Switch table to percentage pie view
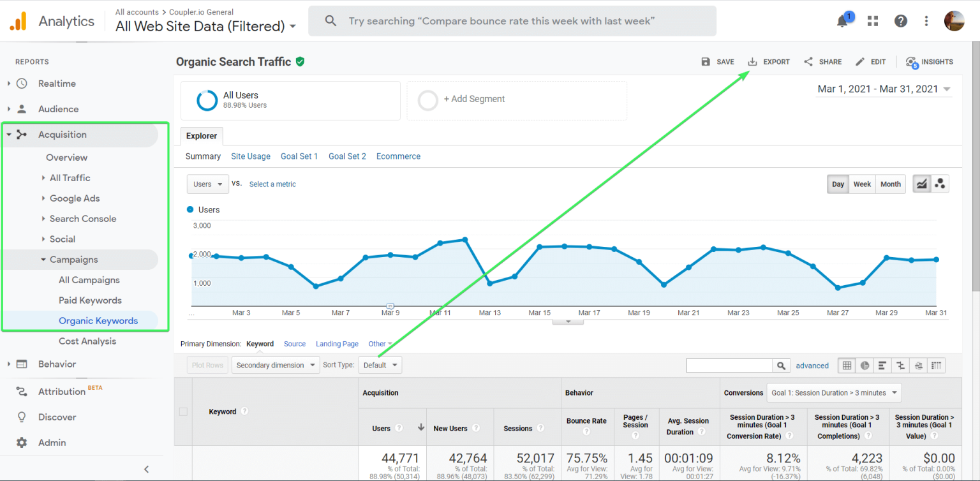Screen dimensions: 980x481 click(865, 365)
